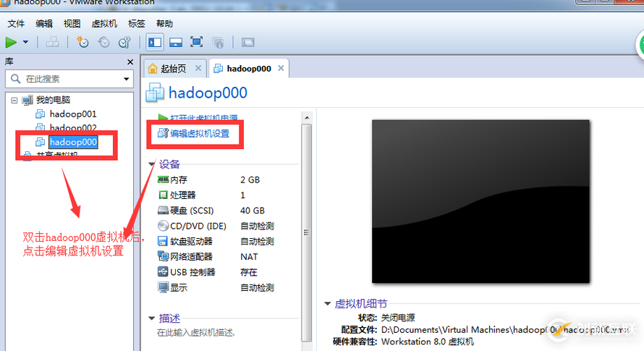Switch to the 起始页 tab
644x351 pixels.
click(174, 69)
